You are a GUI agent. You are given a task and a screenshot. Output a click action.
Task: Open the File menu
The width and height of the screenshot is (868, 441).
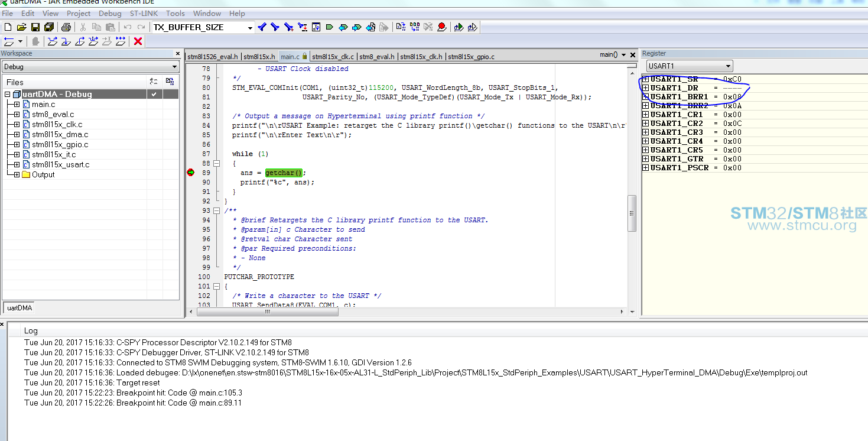(x=8, y=13)
